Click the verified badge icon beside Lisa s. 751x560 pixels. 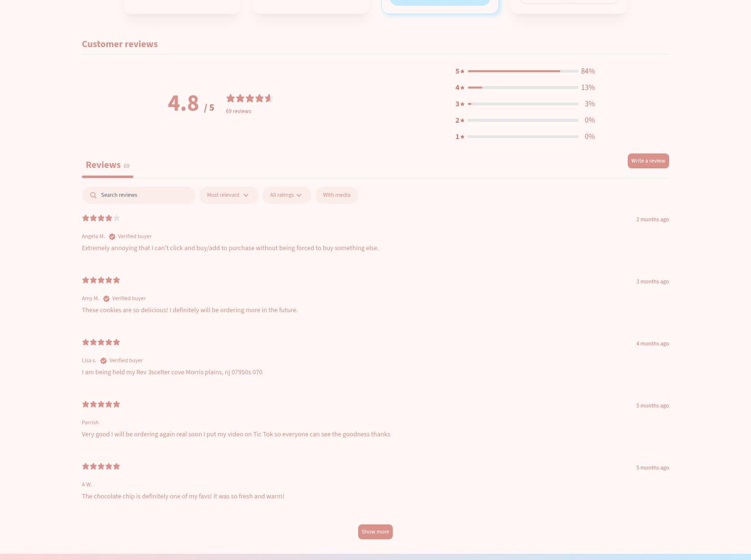(104, 361)
